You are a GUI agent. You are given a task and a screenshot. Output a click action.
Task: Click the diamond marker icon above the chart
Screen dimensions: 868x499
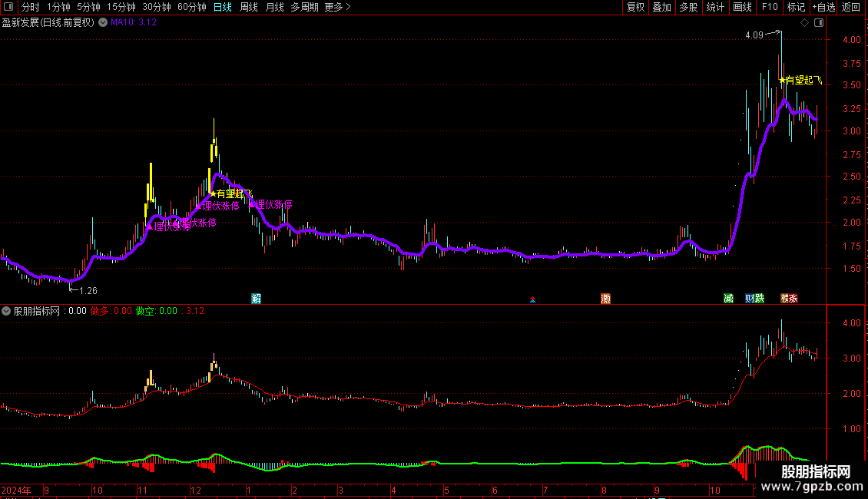(805, 23)
